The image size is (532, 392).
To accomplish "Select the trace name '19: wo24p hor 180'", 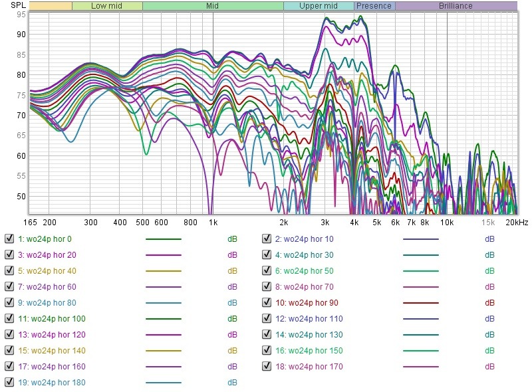I will [52, 383].
